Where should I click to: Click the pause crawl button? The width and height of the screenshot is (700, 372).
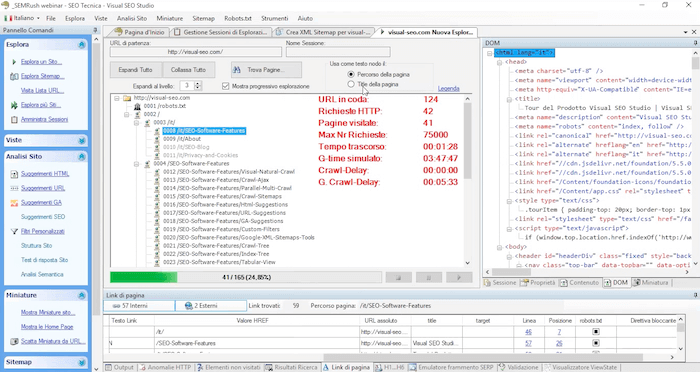coord(429,277)
